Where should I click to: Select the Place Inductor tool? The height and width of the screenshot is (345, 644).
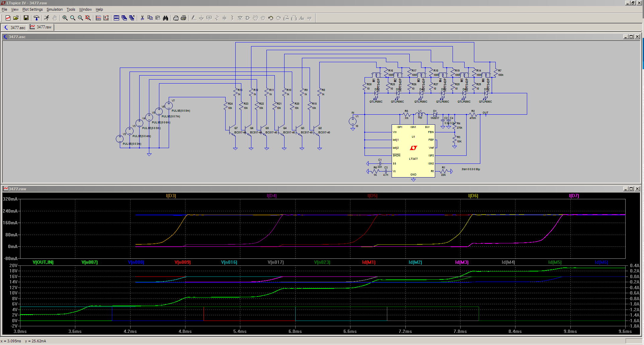coord(232,18)
